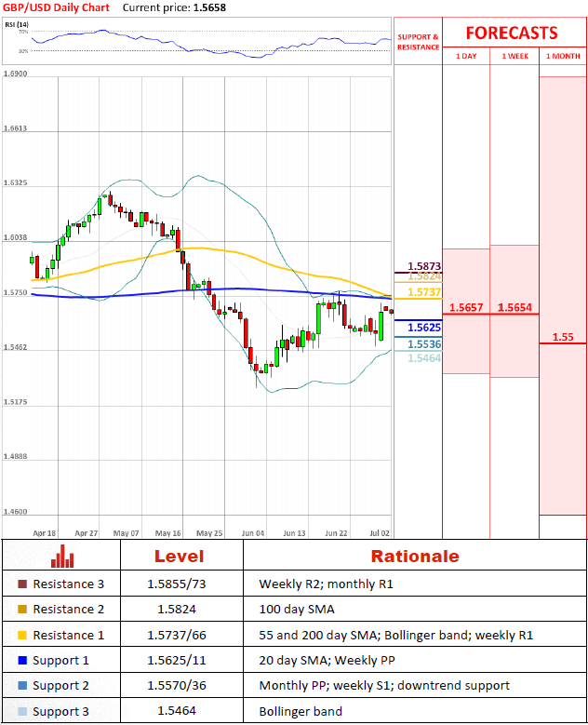Click the 'Bollinger band' rationale for Support 3
This screenshot has height=725, width=588.
(301, 711)
